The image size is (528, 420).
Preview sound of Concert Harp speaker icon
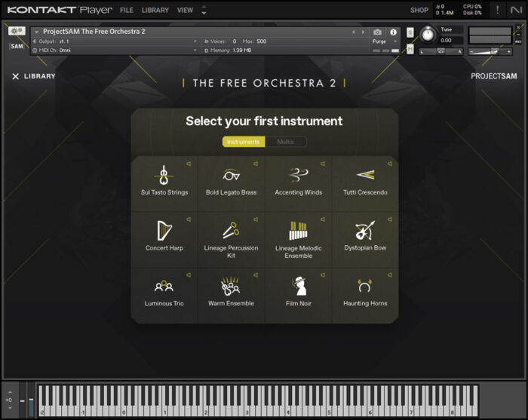(189, 219)
